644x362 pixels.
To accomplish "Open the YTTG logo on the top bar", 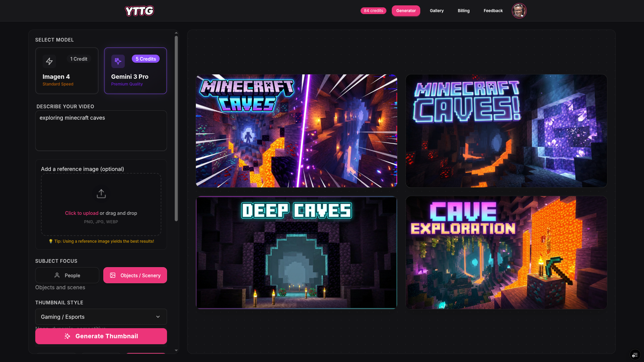I will point(139,11).
